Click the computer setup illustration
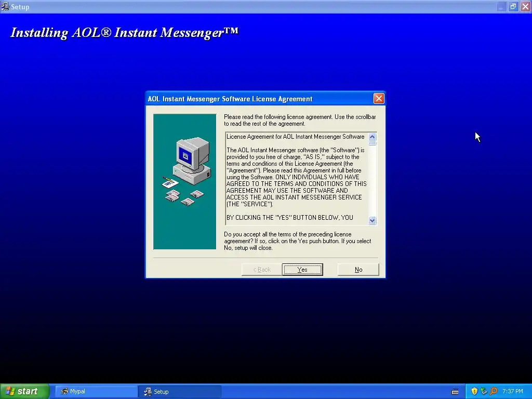 (184, 181)
